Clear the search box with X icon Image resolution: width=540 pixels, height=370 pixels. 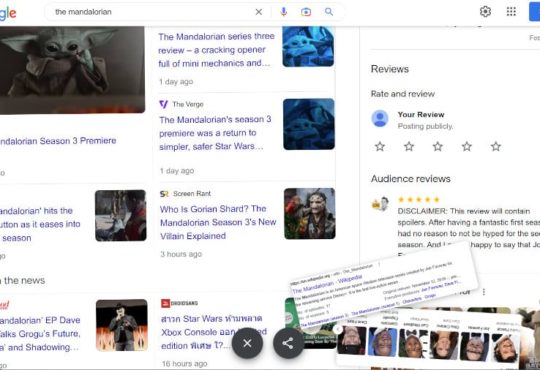point(259,12)
